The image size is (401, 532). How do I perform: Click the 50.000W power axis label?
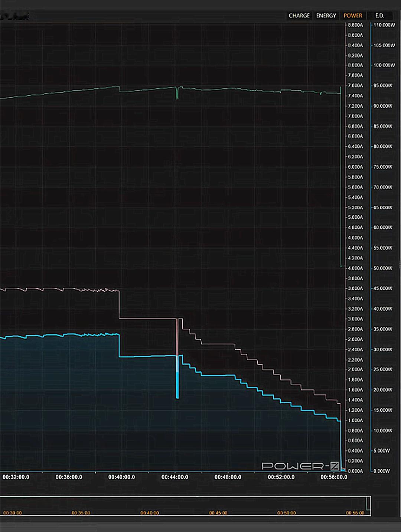click(383, 268)
